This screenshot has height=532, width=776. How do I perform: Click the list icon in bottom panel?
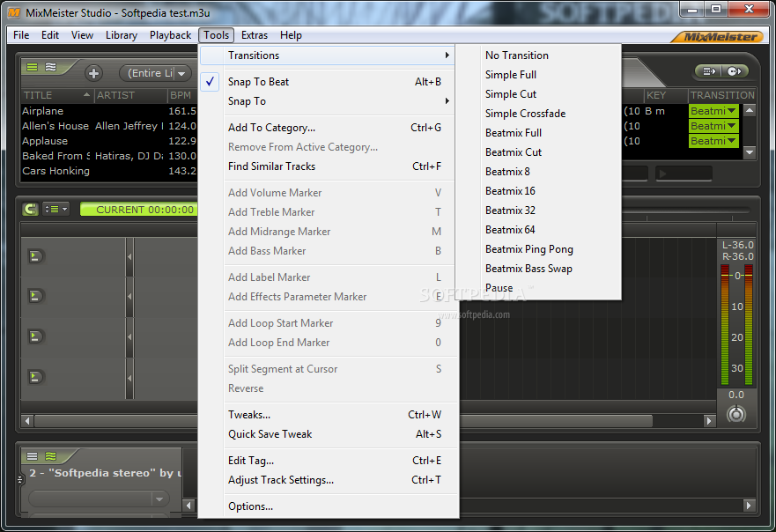[33, 456]
